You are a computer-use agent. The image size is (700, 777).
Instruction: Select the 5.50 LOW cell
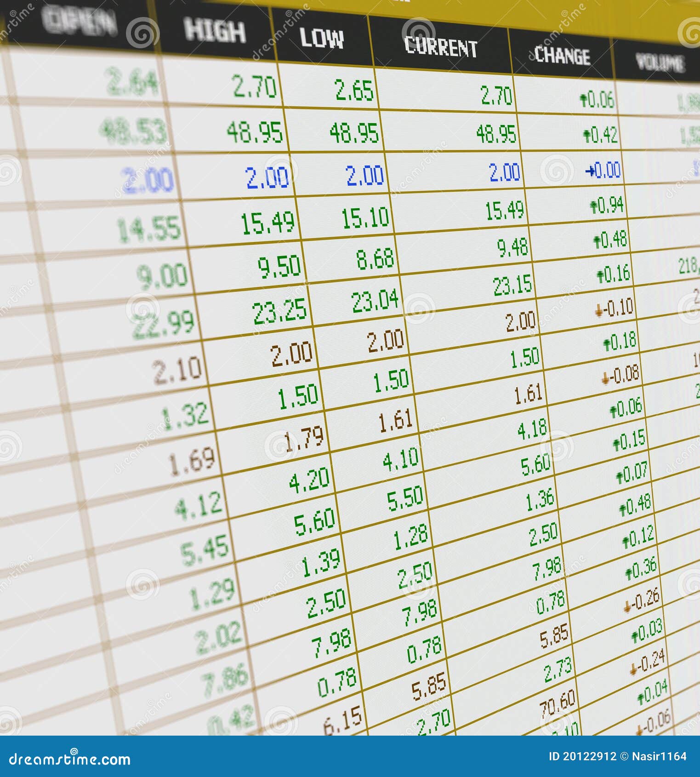(405, 498)
